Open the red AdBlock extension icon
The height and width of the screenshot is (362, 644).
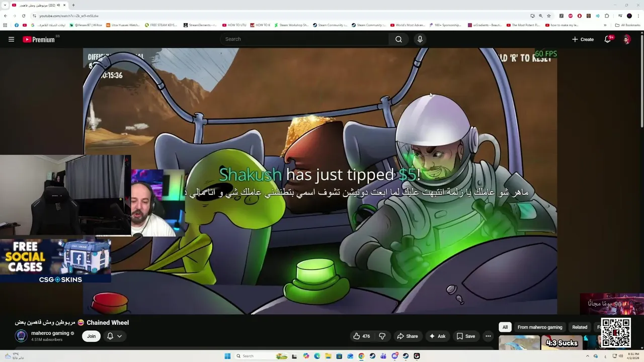point(571,16)
